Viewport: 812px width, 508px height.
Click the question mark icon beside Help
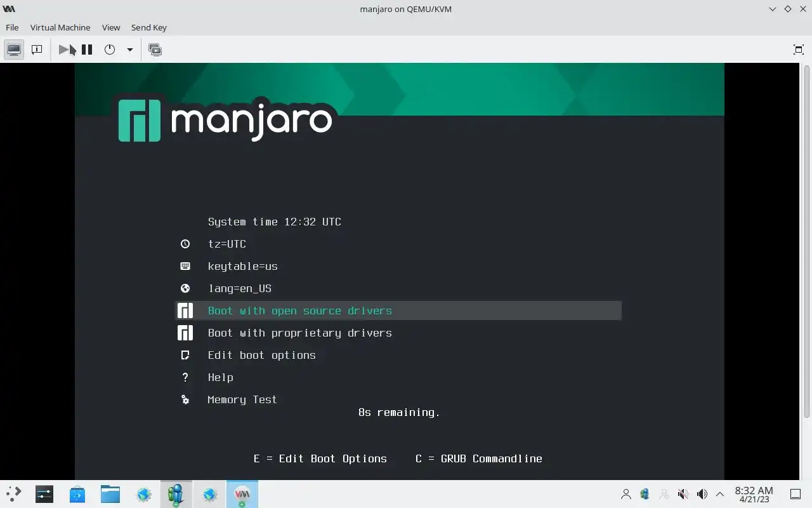click(185, 377)
